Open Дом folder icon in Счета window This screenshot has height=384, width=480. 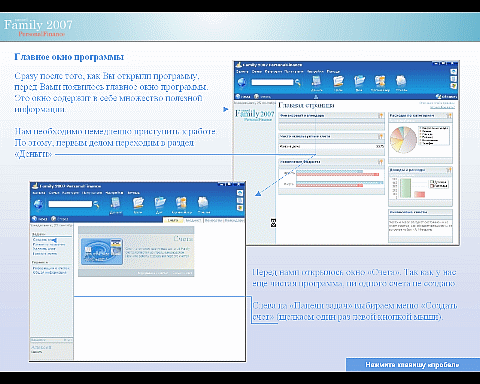160,205
